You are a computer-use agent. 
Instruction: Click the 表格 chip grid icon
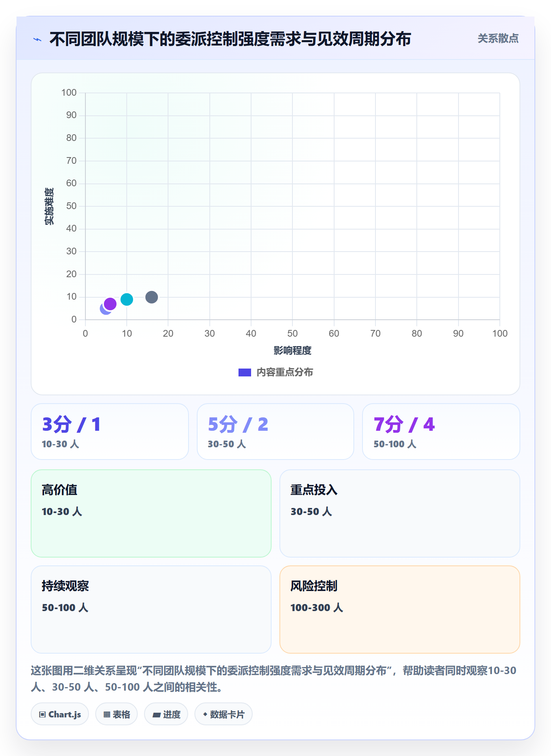107,715
